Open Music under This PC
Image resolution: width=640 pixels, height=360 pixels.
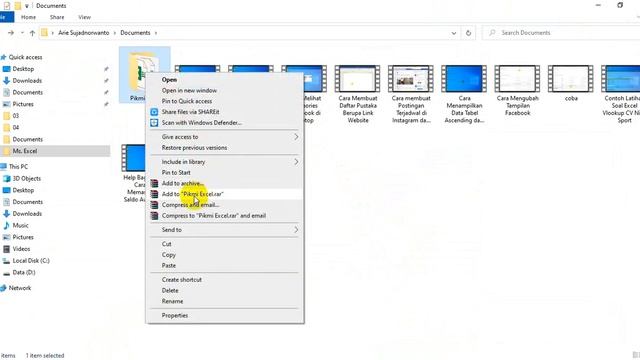pos(20,225)
